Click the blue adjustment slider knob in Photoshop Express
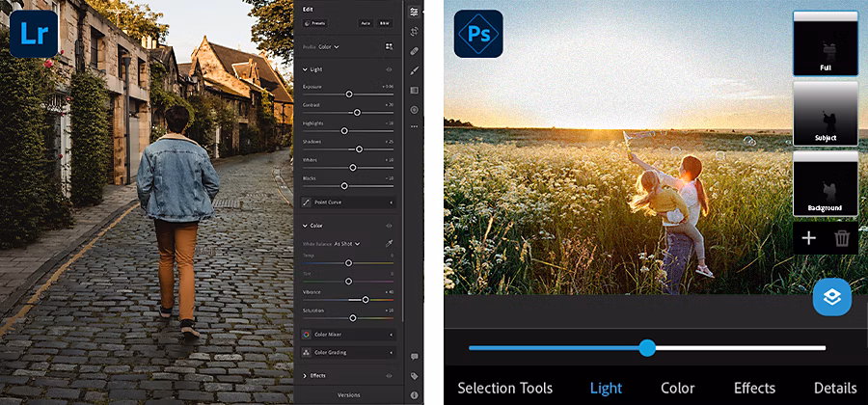Viewport: 868px width, 405px height. coord(646,348)
